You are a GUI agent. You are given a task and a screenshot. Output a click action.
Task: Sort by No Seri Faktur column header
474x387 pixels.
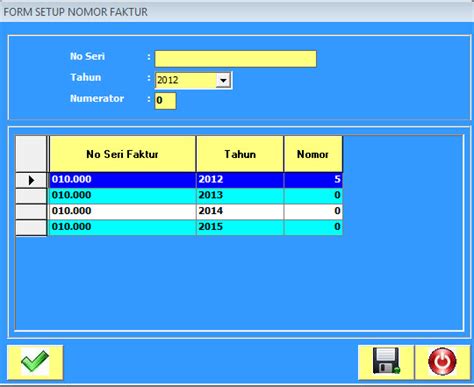pyautogui.click(x=123, y=154)
